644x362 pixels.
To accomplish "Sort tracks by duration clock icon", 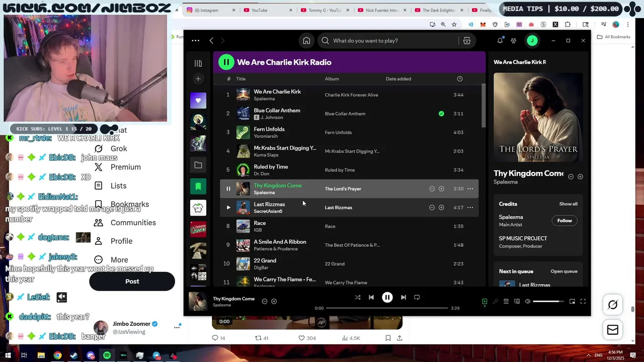I will click(459, 79).
